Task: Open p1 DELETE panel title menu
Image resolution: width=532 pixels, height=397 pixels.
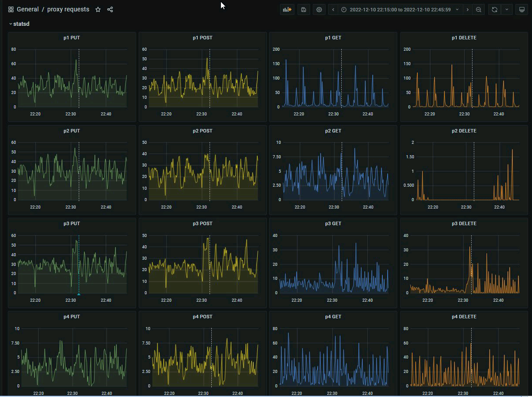Action: pos(464,38)
